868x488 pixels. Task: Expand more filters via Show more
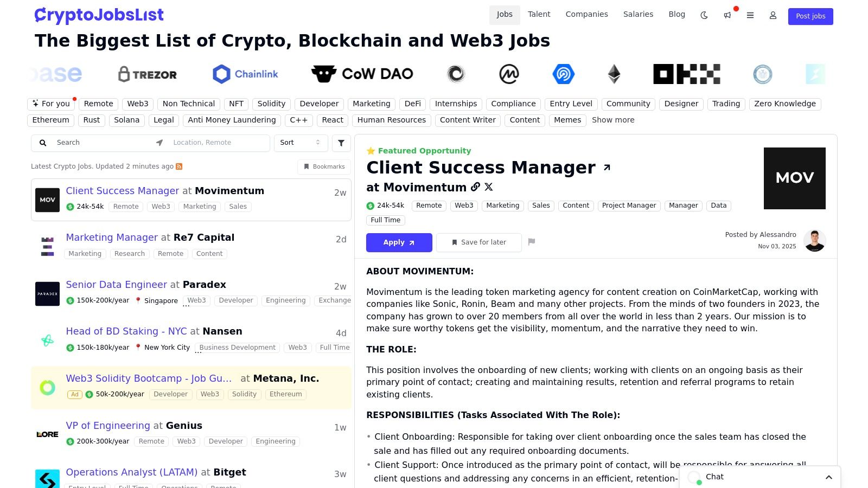[x=613, y=120]
